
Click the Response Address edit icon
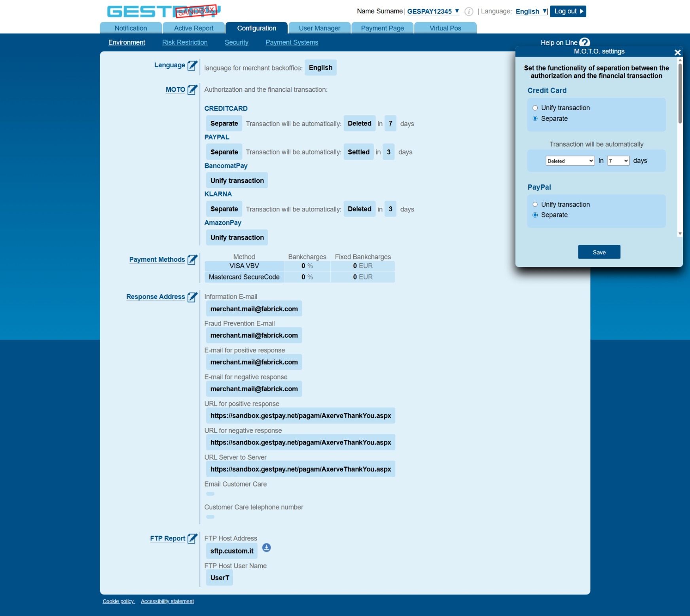click(x=192, y=297)
